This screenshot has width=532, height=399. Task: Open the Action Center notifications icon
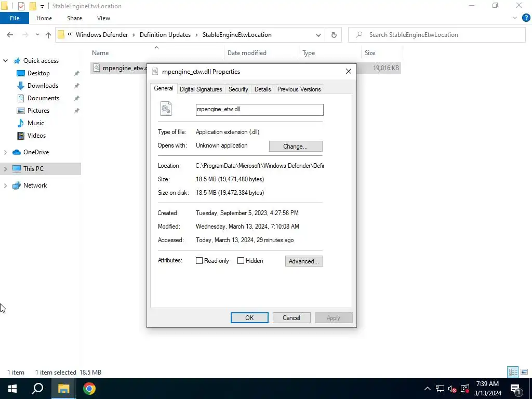(516, 389)
